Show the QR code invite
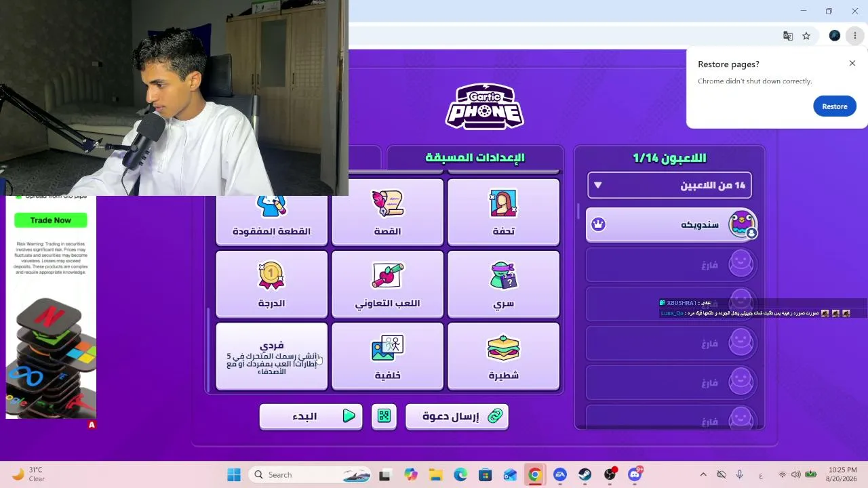This screenshot has height=488, width=868. click(384, 416)
